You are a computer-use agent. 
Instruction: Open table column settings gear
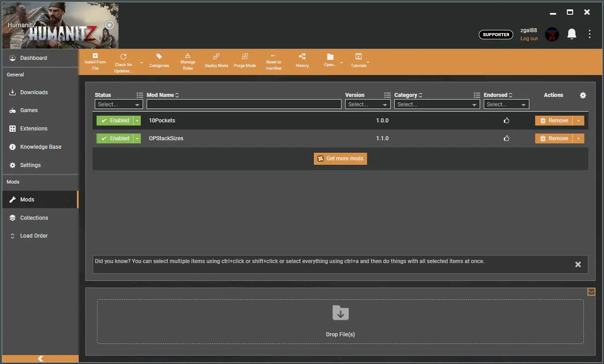(x=583, y=95)
